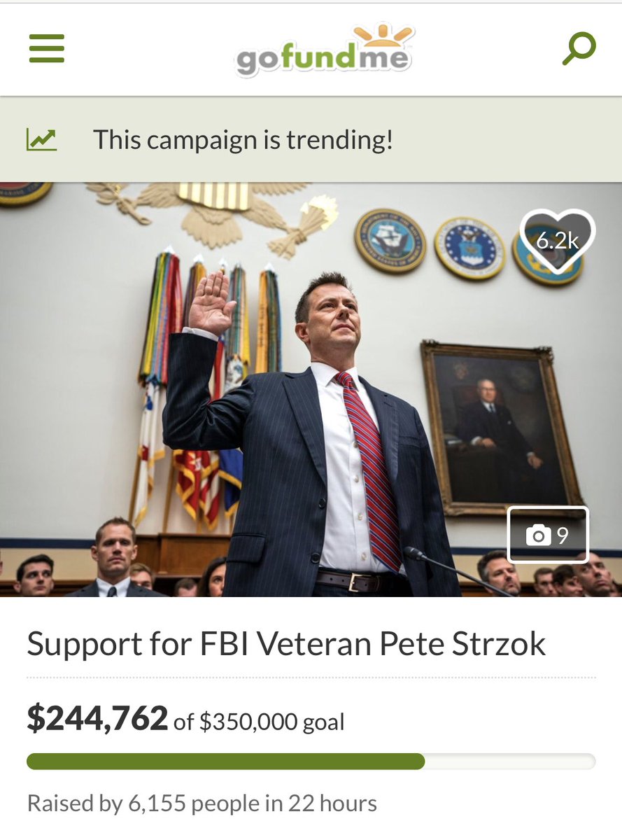The image size is (622, 840).
Task: Tap the green filled part of progress bar
Action: tap(225, 762)
